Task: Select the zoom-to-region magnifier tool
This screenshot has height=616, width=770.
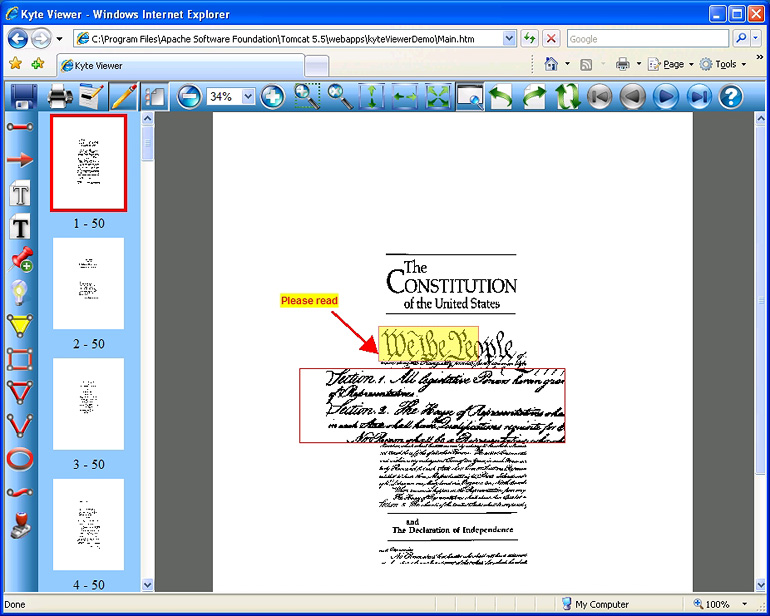Action: (307, 96)
